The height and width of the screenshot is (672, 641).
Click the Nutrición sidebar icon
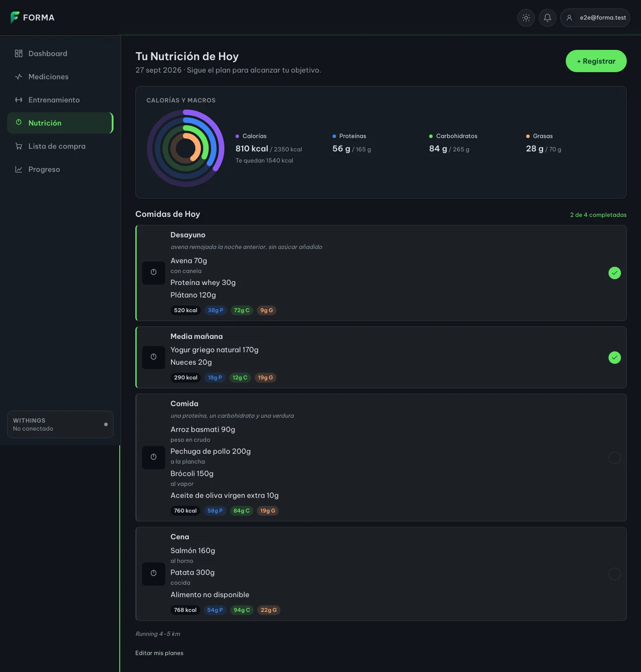pos(19,122)
